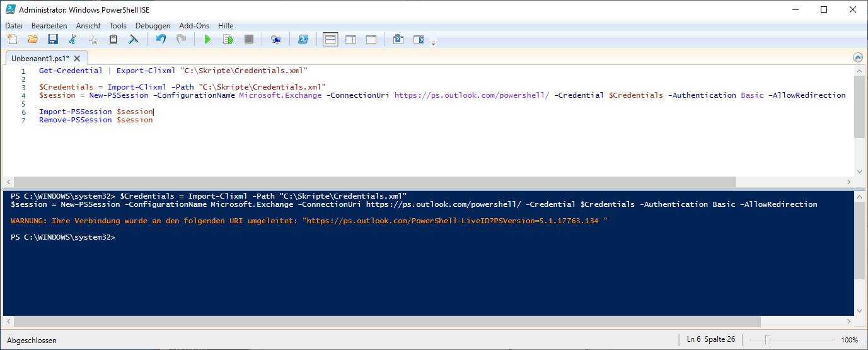
Task: Open the new remote PowerShell tab icon
Action: (x=275, y=39)
